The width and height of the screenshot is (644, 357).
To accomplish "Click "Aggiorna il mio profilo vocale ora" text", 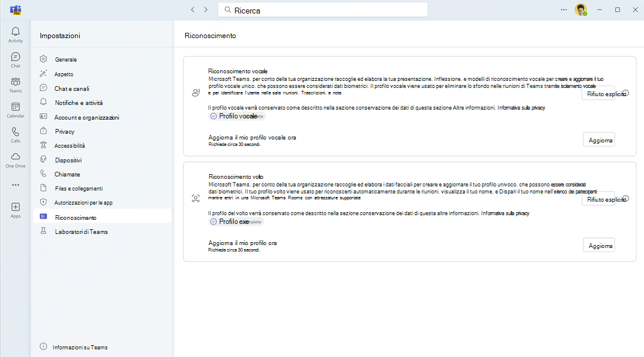I will click(252, 137).
